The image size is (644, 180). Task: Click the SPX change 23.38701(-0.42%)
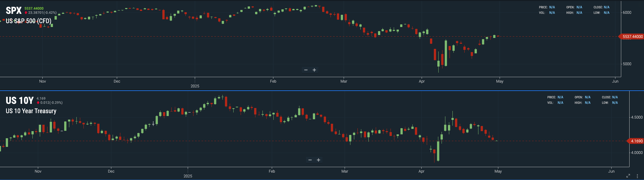(40, 13)
